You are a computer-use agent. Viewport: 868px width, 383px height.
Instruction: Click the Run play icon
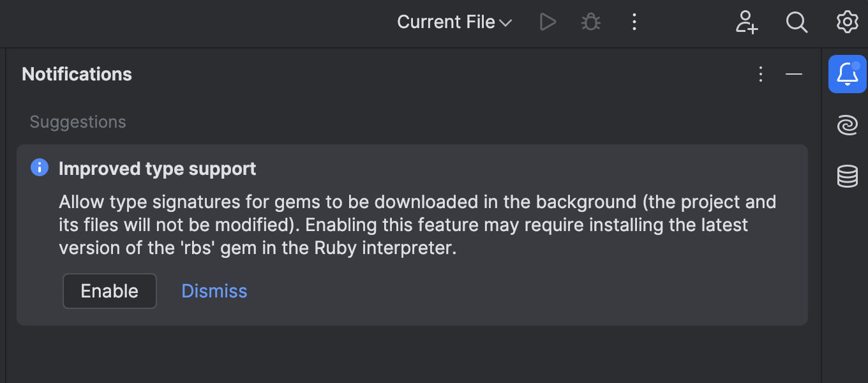coord(548,22)
